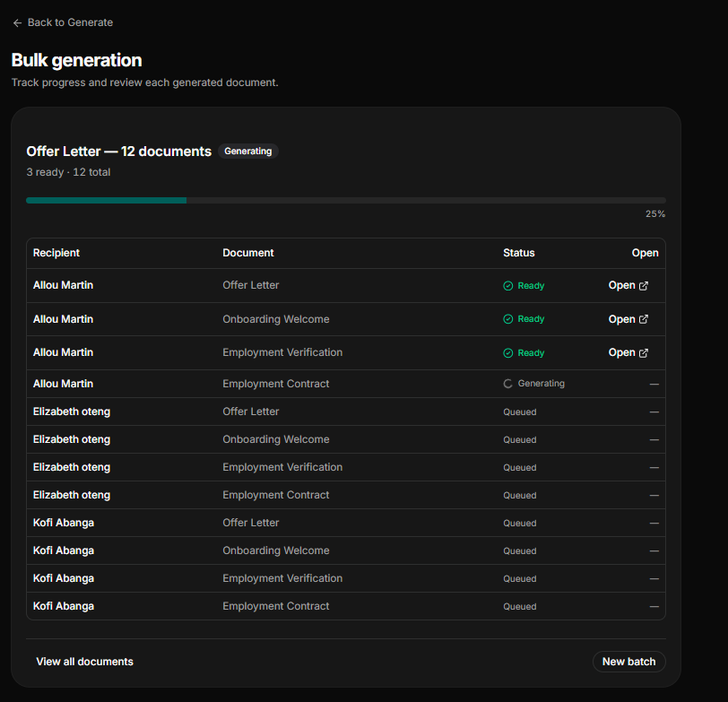This screenshot has width=728, height=702.
Task: Click Queued status for Elizabeth oteng's Offer Letter
Action: click(x=519, y=412)
